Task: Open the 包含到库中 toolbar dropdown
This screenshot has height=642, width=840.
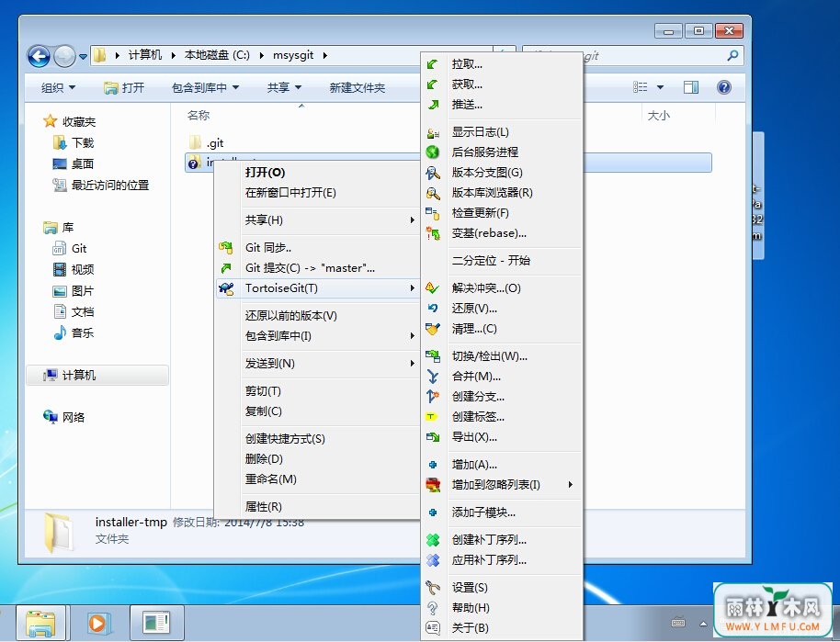Action: [205, 88]
